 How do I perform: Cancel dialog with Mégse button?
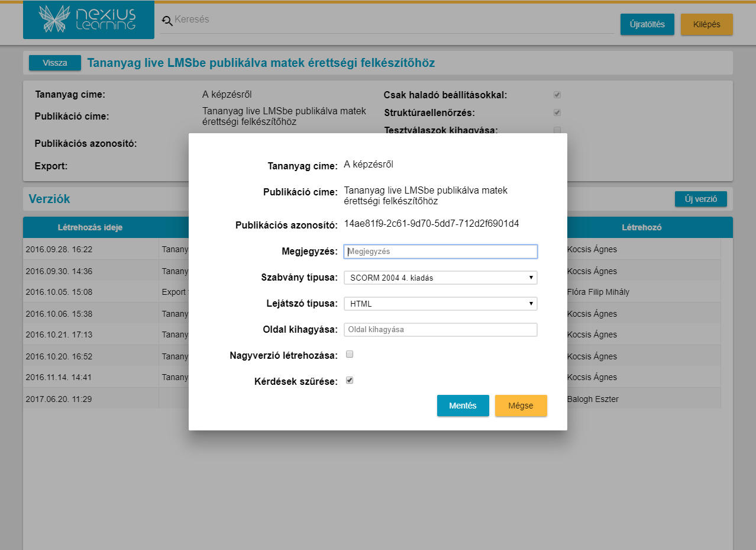[521, 406]
